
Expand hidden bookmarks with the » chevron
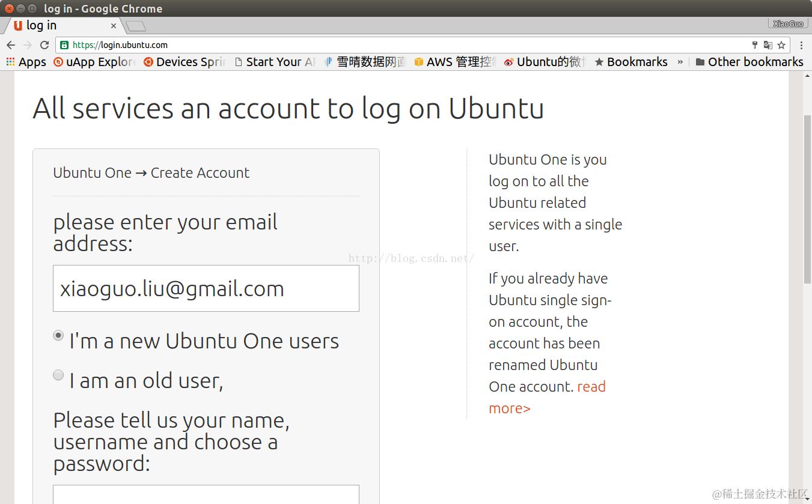pyautogui.click(x=680, y=62)
